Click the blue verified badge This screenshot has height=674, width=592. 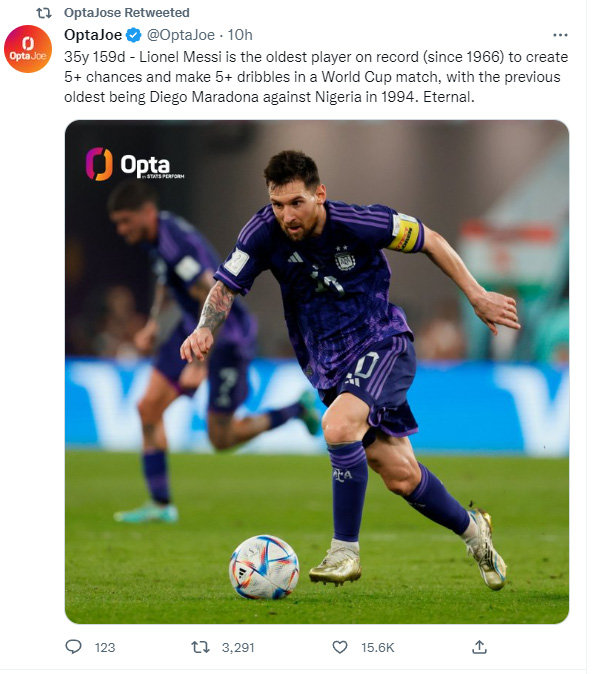134,35
